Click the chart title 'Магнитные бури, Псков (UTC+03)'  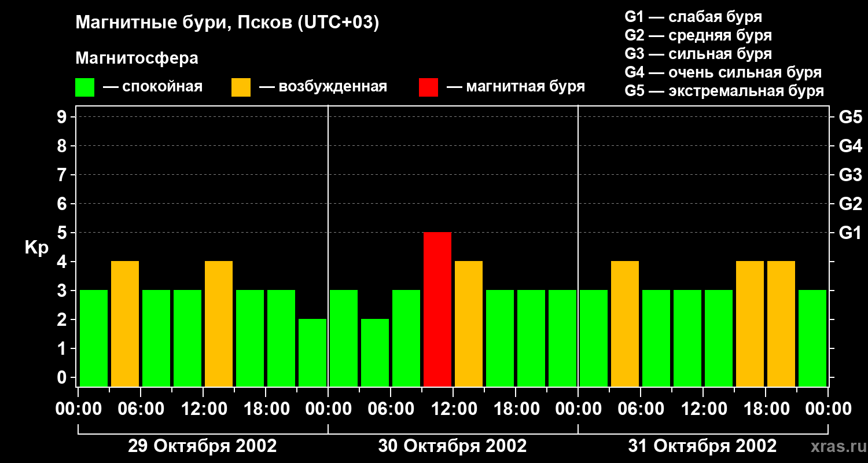227,24
